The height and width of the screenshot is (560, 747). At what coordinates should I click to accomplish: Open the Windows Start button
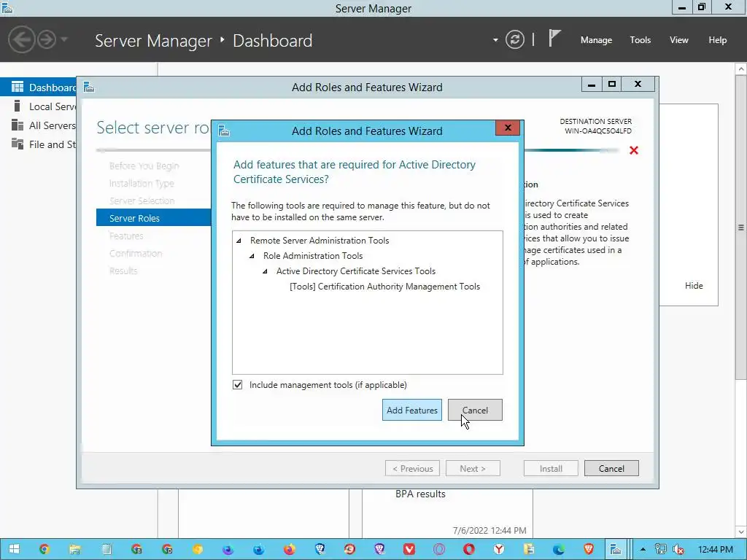15,549
